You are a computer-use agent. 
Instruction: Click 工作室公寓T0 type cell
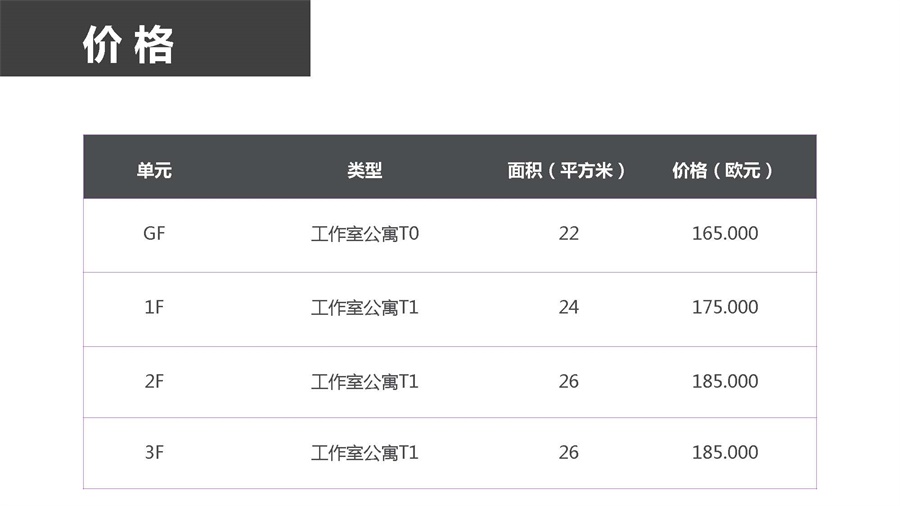[x=365, y=233]
